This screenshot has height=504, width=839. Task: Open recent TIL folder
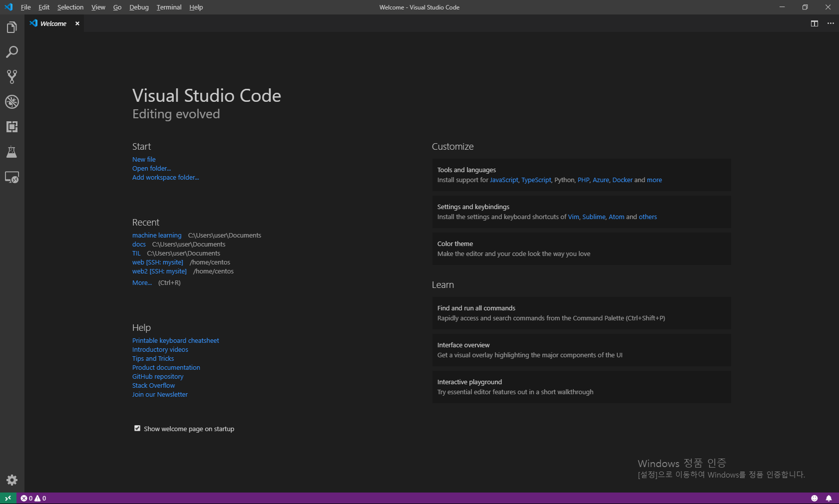(136, 253)
